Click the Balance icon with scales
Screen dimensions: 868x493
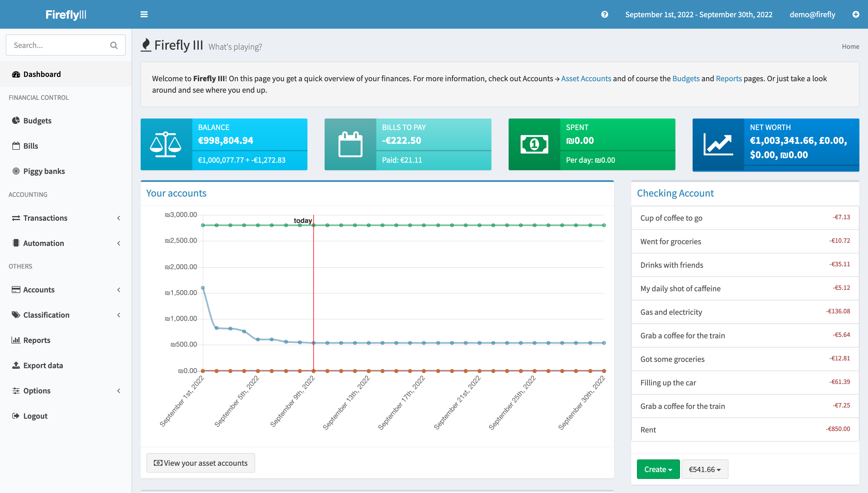[167, 144]
